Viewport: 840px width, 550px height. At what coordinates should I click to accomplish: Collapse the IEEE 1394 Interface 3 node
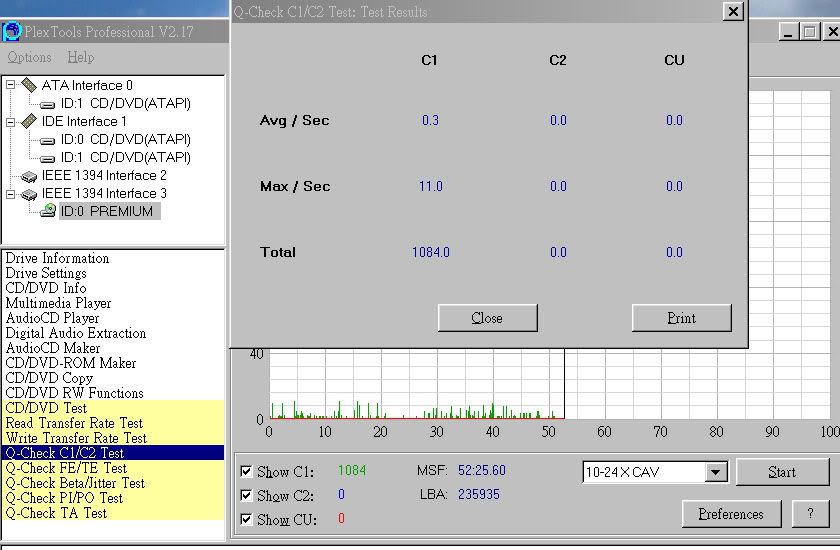click(x=10, y=193)
